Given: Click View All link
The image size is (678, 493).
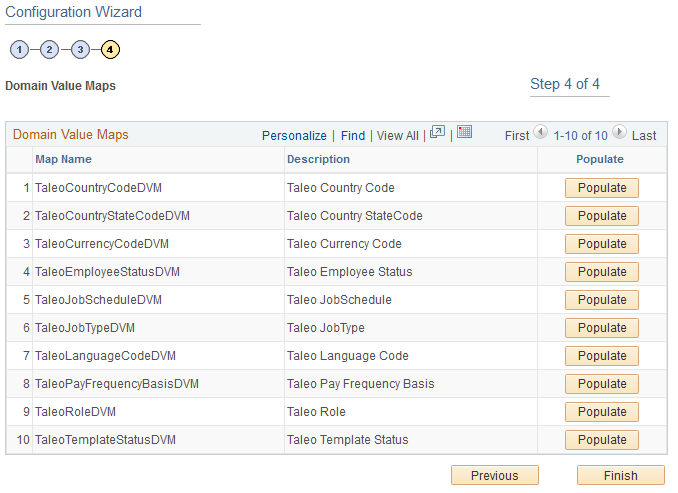Looking at the screenshot, I should [x=397, y=136].
